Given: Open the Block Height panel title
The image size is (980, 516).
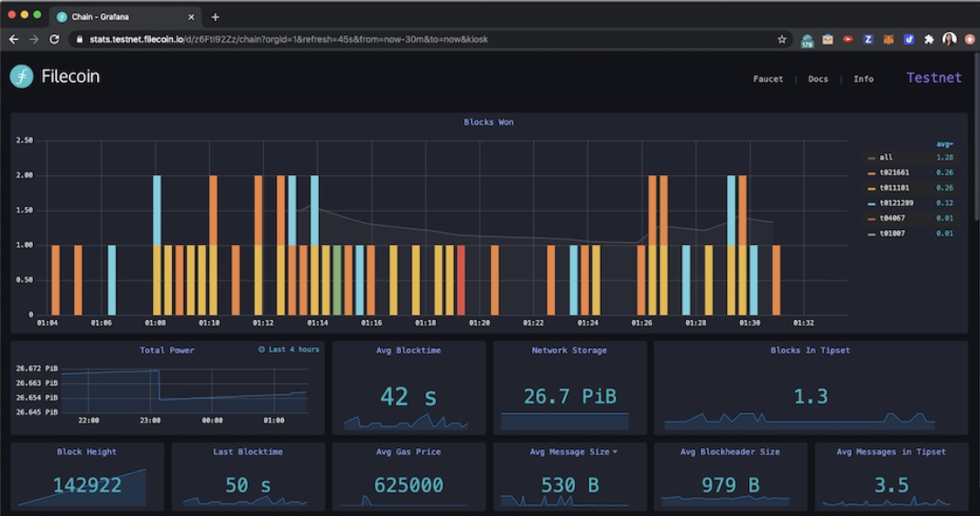Looking at the screenshot, I should pyautogui.click(x=86, y=452).
